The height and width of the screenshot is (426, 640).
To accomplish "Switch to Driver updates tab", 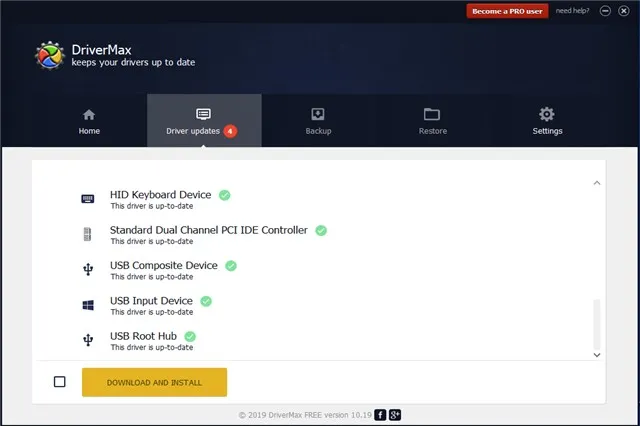I will click(204, 121).
